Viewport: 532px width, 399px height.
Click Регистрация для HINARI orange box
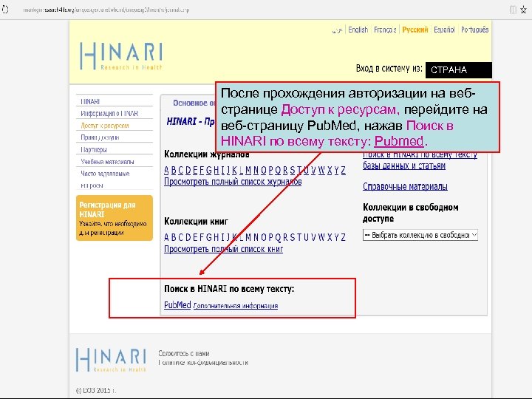(115, 218)
